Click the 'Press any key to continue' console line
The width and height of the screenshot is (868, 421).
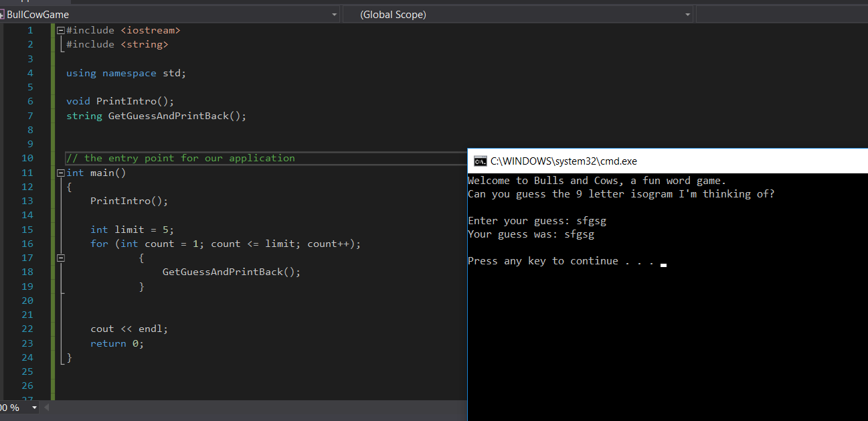[561, 261]
